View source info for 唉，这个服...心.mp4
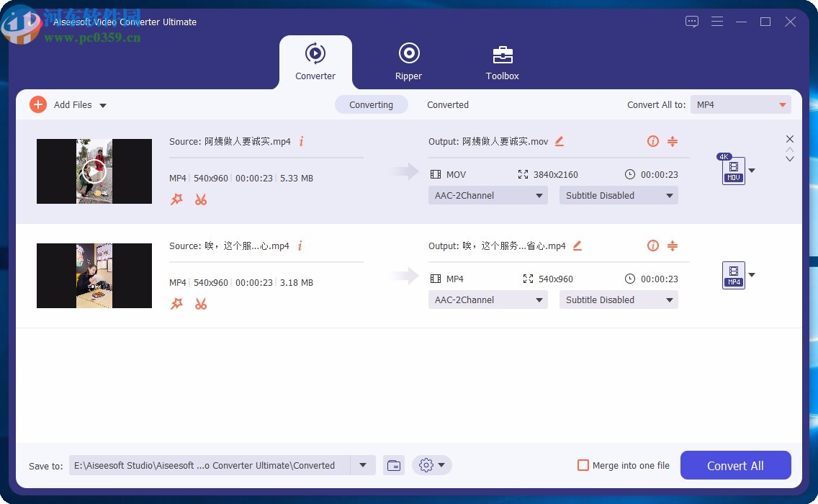The image size is (818, 504). click(300, 246)
